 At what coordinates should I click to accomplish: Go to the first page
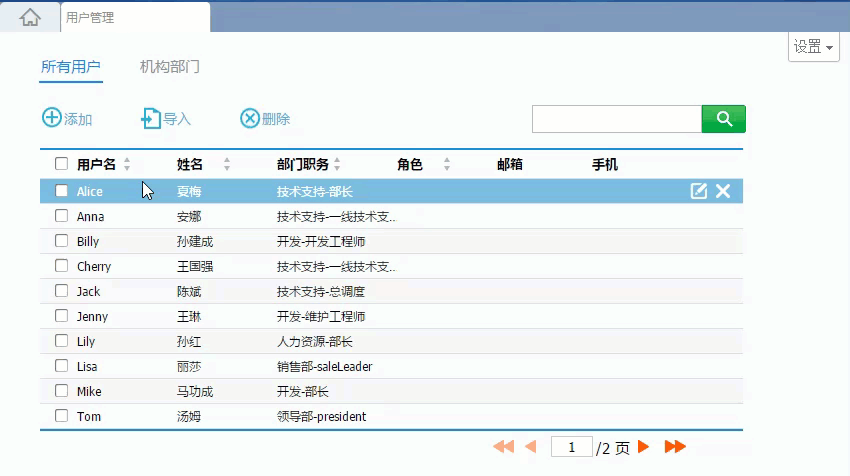coord(504,447)
